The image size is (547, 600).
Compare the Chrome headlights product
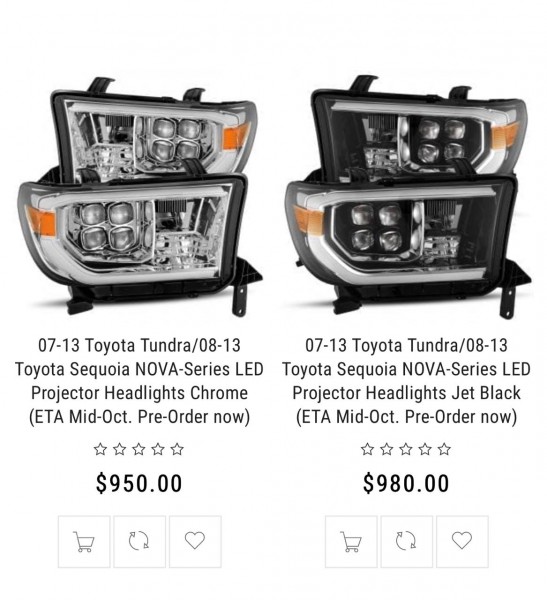(x=139, y=541)
